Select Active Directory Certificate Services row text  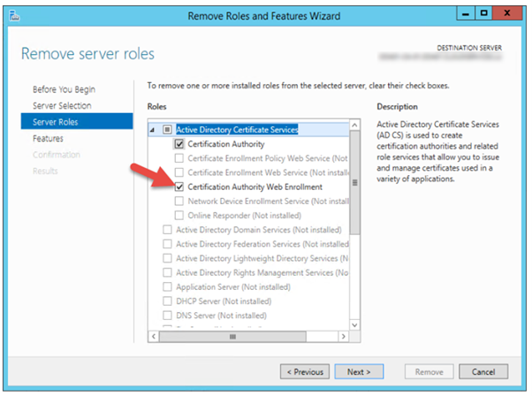pyautogui.click(x=237, y=130)
